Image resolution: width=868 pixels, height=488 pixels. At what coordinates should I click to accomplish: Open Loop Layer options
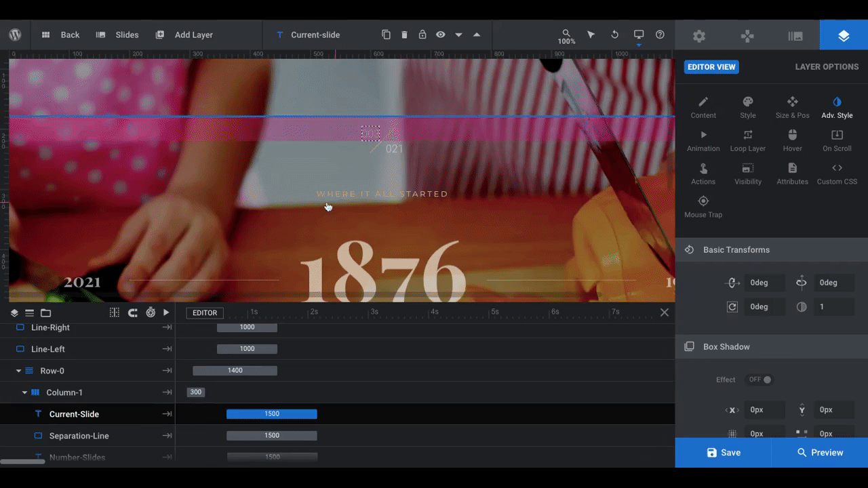(748, 140)
